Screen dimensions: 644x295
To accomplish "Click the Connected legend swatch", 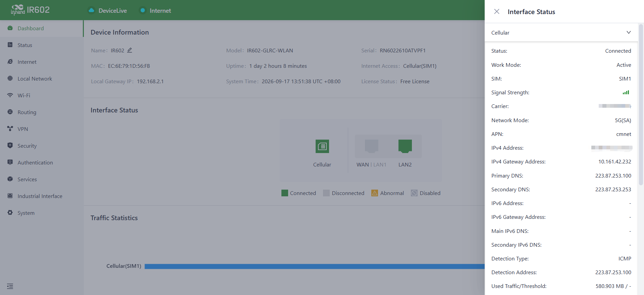I will [x=285, y=193].
